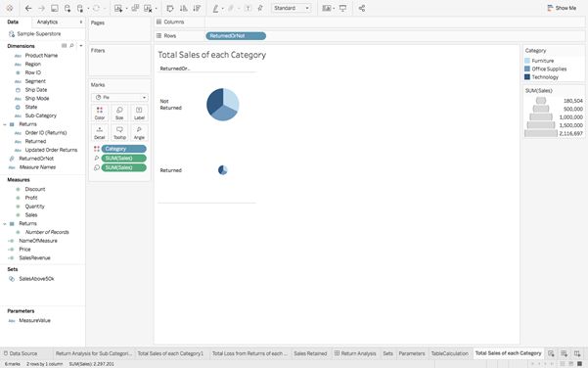Screen dimensions: 588x368
Task: Open the Return Analysis sheet tab
Action: point(355,353)
